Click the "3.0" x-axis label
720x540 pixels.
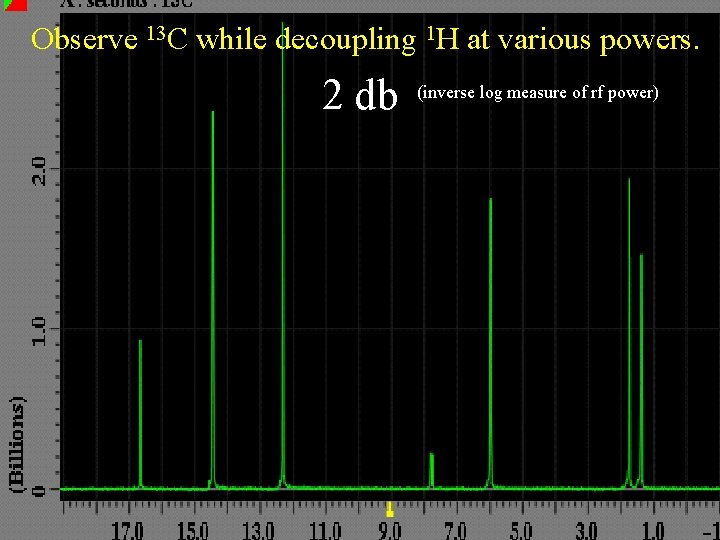click(x=586, y=532)
